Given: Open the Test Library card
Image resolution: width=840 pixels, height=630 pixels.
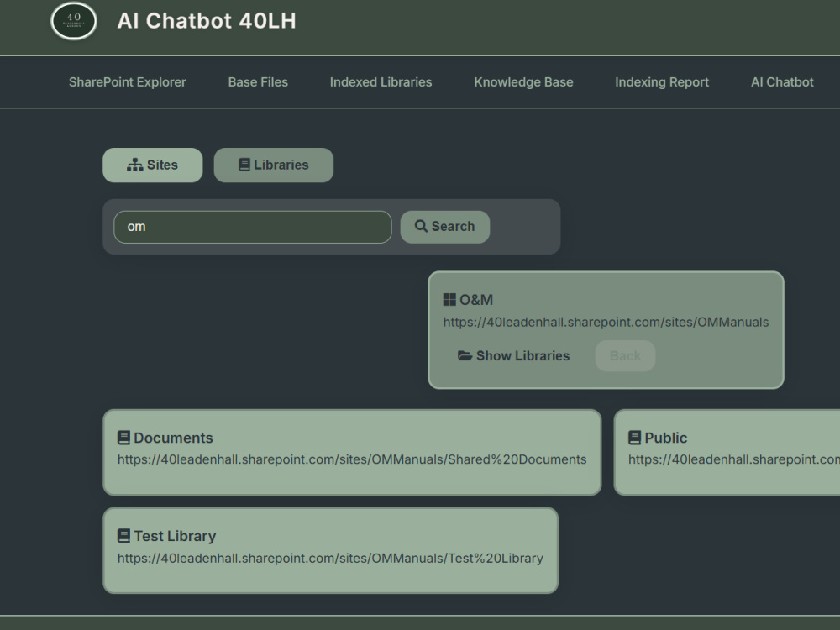Looking at the screenshot, I should tap(330, 550).
